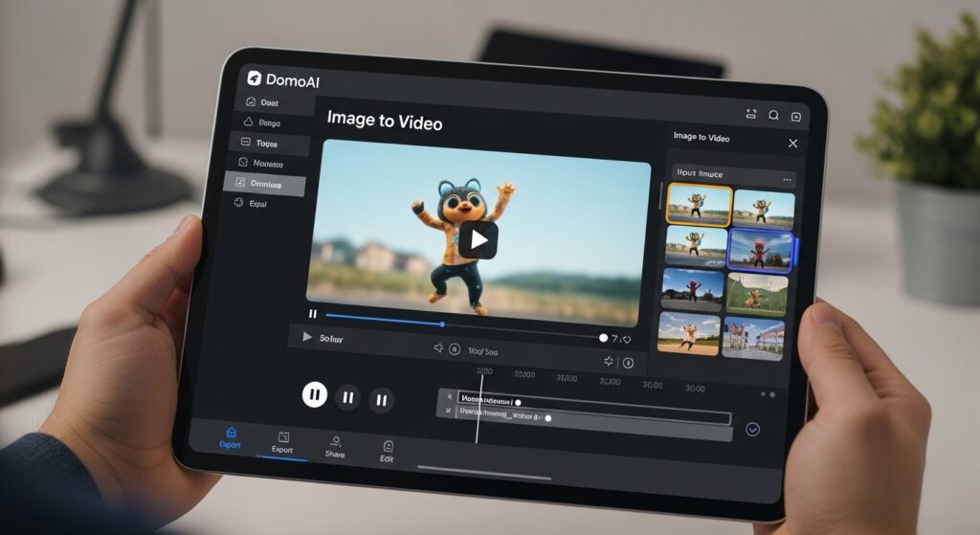The height and width of the screenshot is (535, 980).
Task: Click the large play button on video
Action: pyautogui.click(x=478, y=239)
